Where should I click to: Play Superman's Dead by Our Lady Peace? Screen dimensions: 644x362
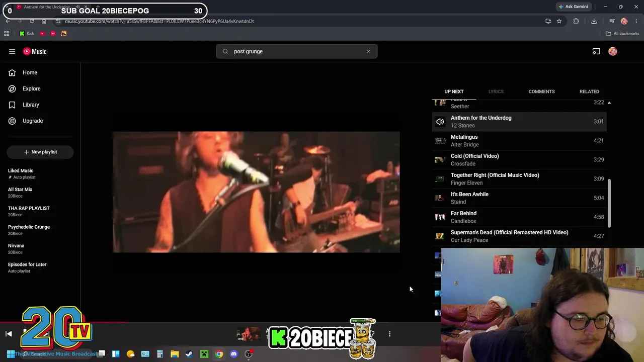click(x=519, y=236)
